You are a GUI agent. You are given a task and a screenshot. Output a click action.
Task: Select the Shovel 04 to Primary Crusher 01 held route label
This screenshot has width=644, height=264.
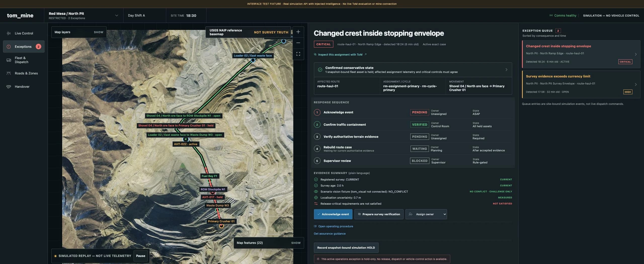click(x=176, y=125)
